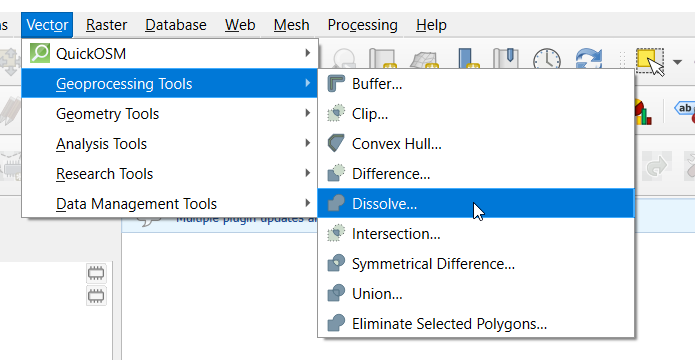Expand arrow beside Research Tools

point(308,173)
